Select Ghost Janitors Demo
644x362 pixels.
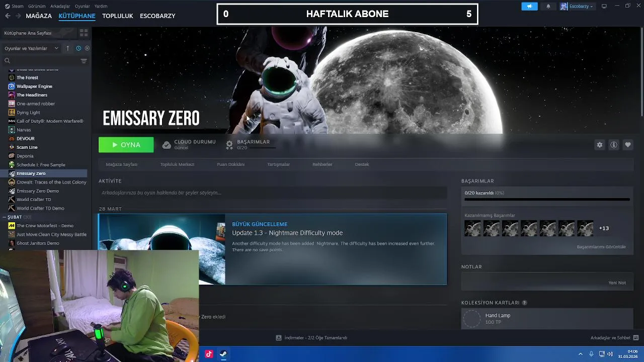coord(38,243)
